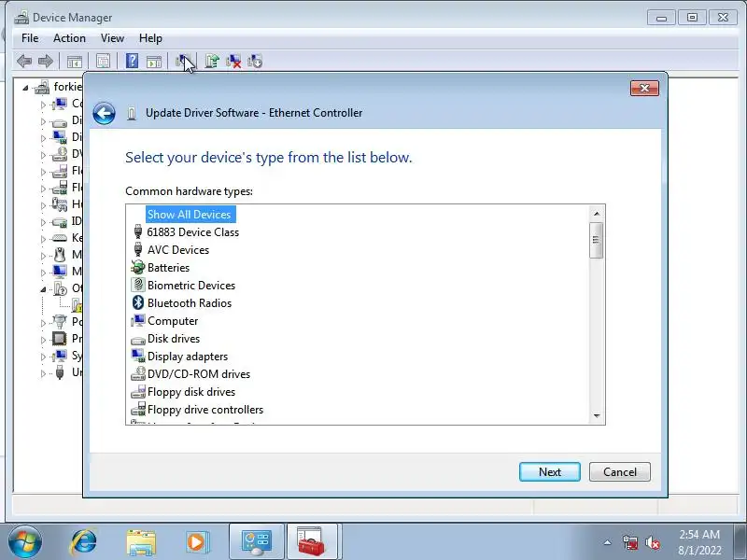The width and height of the screenshot is (747, 560).
Task: Click the Cancel button
Action: pos(620,472)
